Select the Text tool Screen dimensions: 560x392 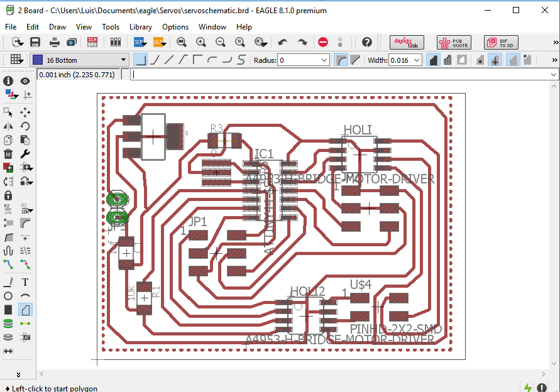25,282
